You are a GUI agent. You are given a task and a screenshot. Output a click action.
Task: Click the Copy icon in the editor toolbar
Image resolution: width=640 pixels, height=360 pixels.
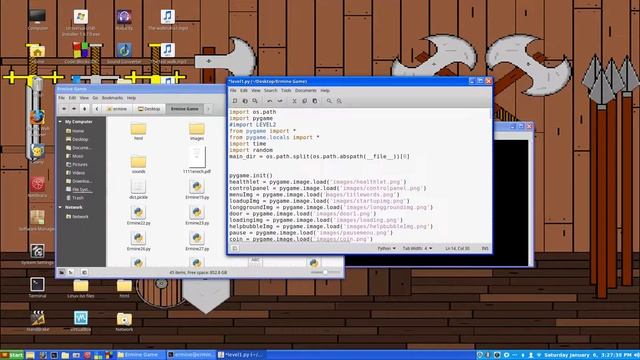pyautogui.click(x=304, y=101)
